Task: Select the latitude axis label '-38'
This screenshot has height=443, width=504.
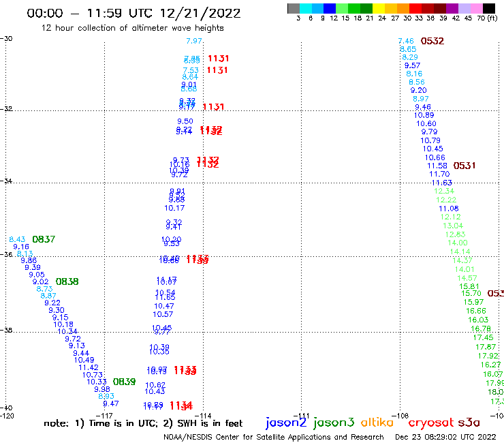Action: 6,330
